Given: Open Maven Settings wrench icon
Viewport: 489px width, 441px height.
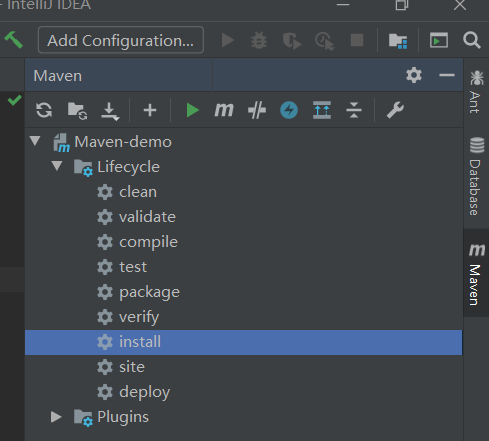Looking at the screenshot, I should point(395,110).
